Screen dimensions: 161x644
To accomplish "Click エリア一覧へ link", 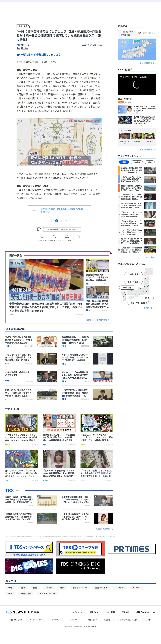I will coord(149,308).
